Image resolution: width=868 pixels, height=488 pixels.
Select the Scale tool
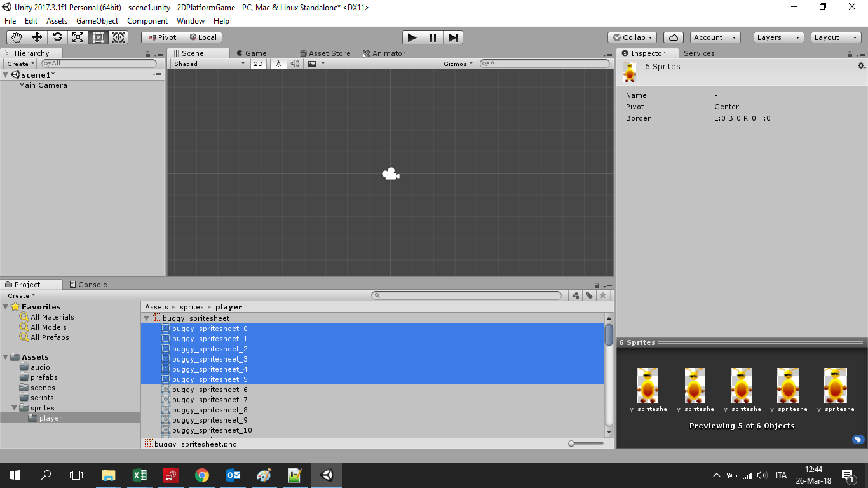[78, 37]
